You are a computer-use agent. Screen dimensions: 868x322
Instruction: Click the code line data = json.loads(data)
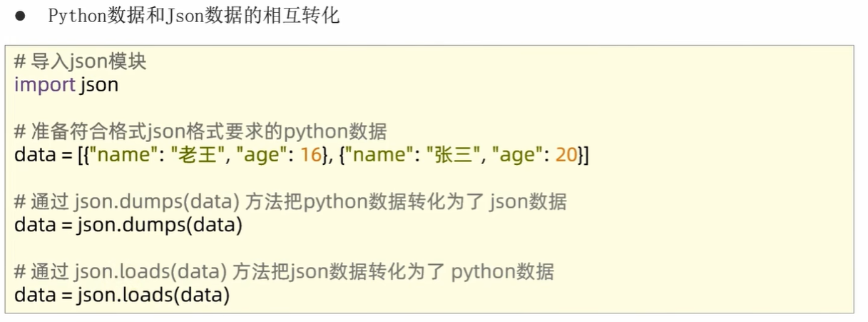click(122, 294)
